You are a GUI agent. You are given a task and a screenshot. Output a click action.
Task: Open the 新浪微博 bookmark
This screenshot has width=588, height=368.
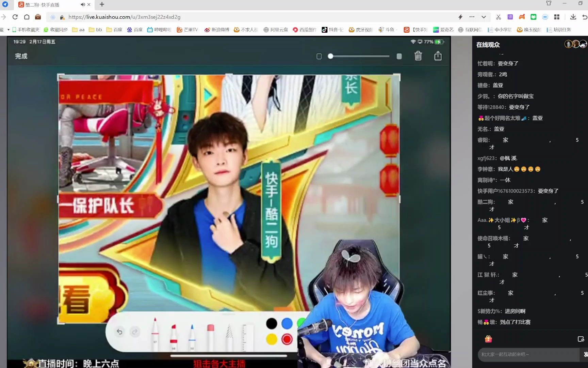click(x=217, y=30)
